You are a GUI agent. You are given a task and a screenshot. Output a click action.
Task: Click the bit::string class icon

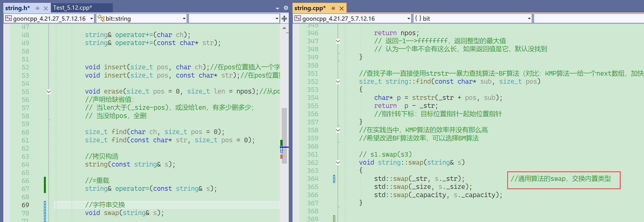click(101, 18)
